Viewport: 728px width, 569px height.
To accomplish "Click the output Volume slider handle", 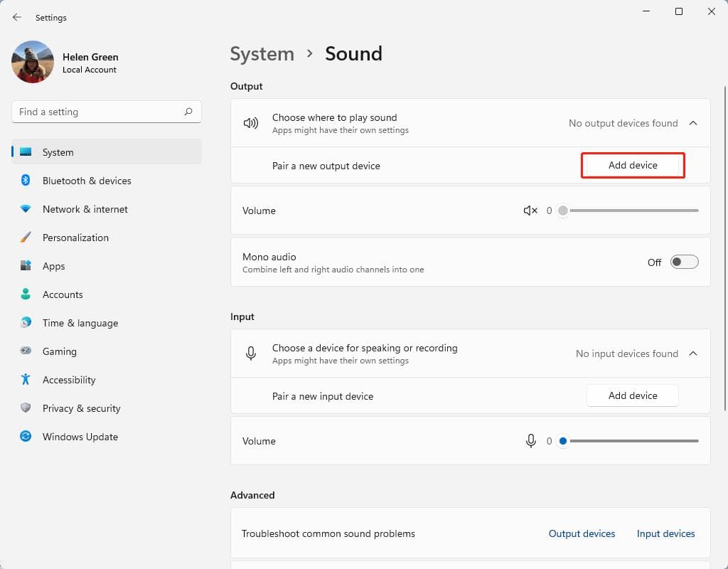I will 563,211.
